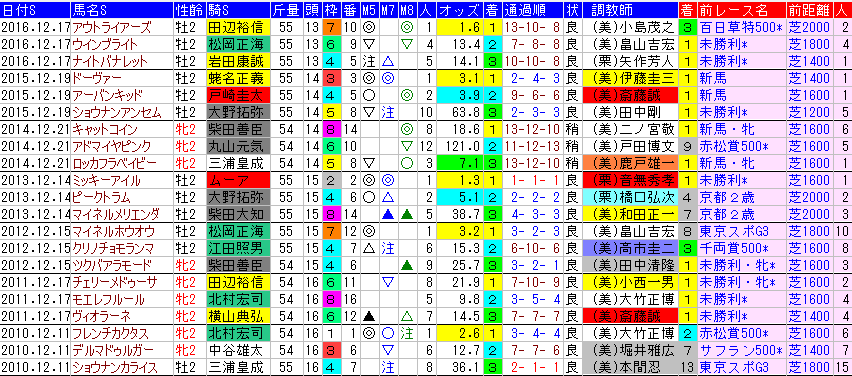The width and height of the screenshot is (852, 376).
Task: Click the 調教師 column header
Action: tap(631, 10)
